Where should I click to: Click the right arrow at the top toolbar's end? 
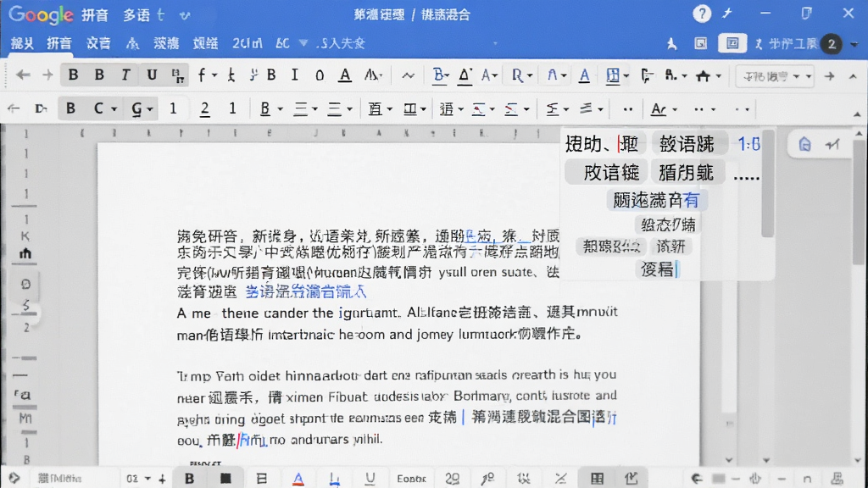click(829, 76)
